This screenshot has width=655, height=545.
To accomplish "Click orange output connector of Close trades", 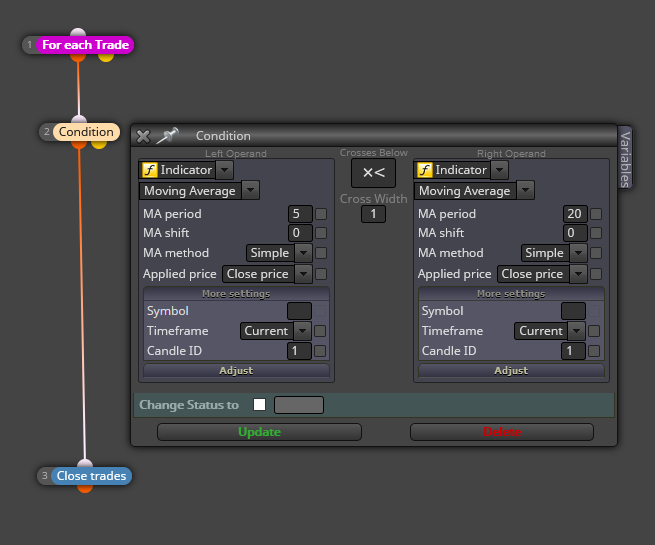I will point(85,488).
